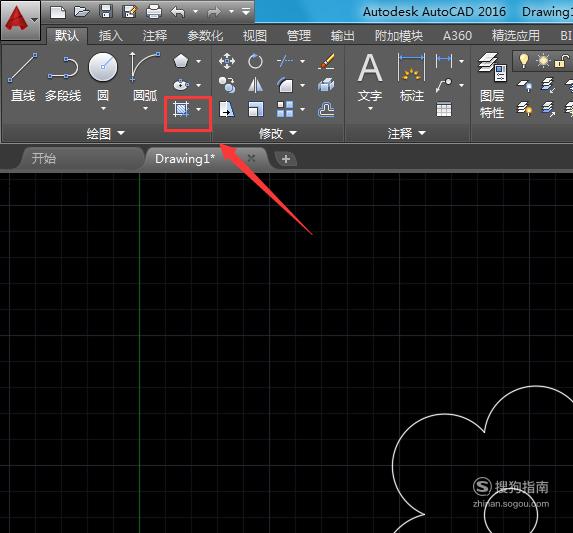Add a new drawing tab with plus button
573x533 pixels.
[x=286, y=159]
